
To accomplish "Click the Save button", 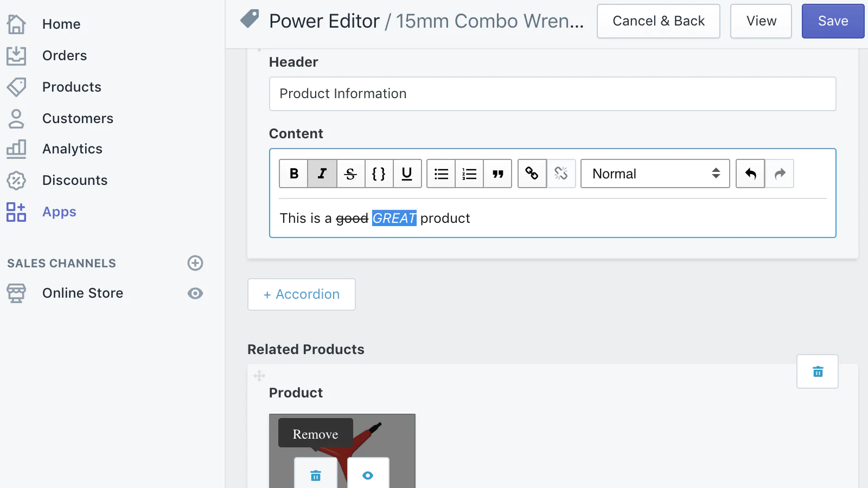I will (x=833, y=21).
